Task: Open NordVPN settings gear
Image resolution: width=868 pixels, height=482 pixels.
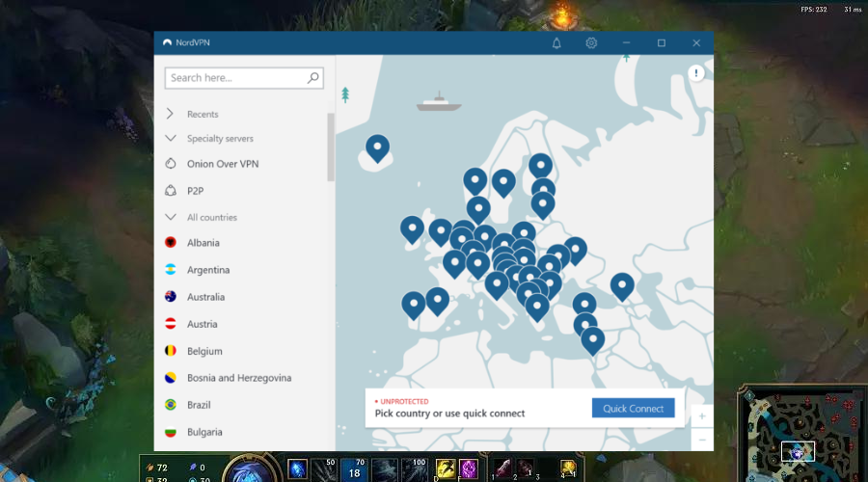Action: (591, 43)
